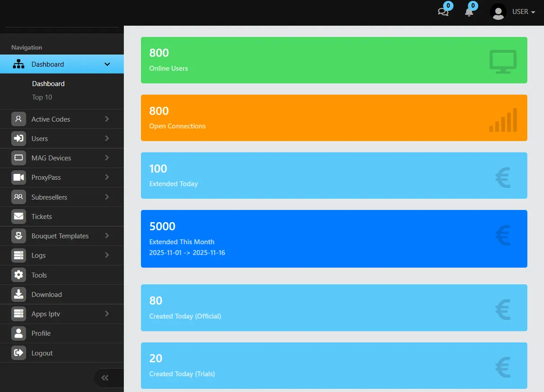Click the Tools gear icon
Screen dimensions: 544x392
18,275
